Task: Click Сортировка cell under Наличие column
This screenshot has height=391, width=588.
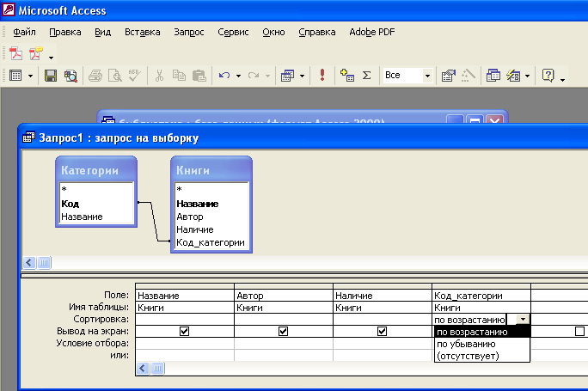Action: click(383, 320)
